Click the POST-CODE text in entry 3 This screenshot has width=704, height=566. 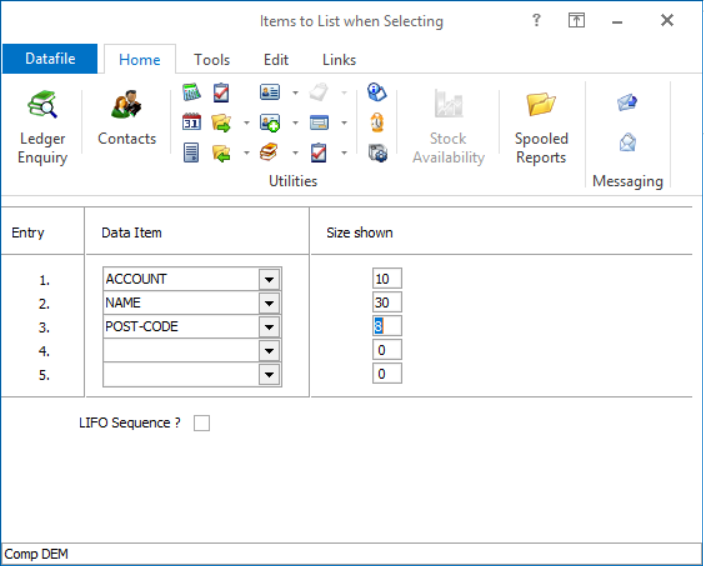pyautogui.click(x=142, y=327)
